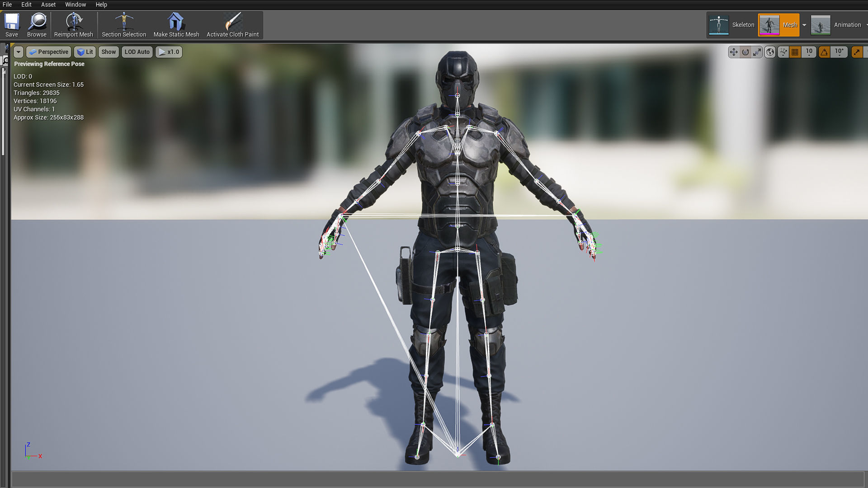Screen dimensions: 868x488
Task: Open rotation snap 10° dropdown
Action: pyautogui.click(x=839, y=52)
